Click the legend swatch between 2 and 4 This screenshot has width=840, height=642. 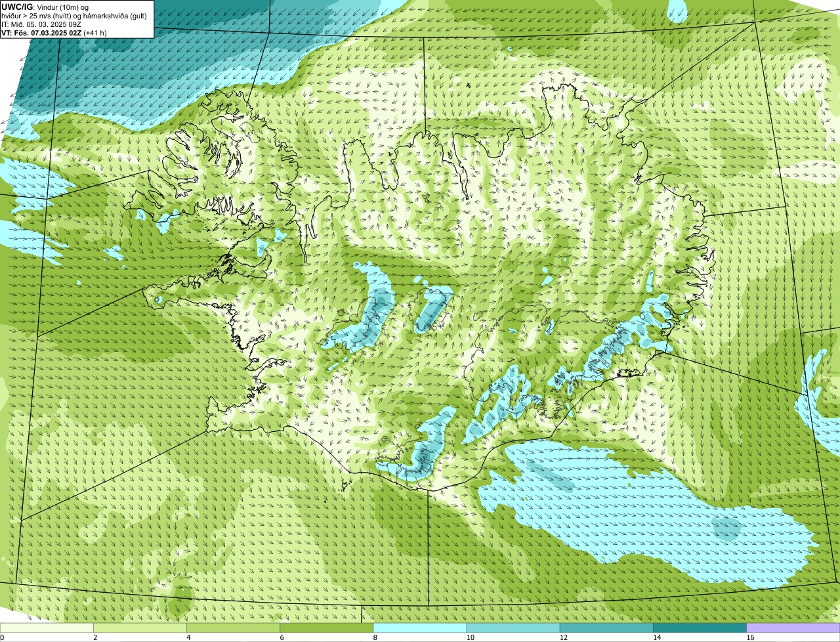coord(140,628)
